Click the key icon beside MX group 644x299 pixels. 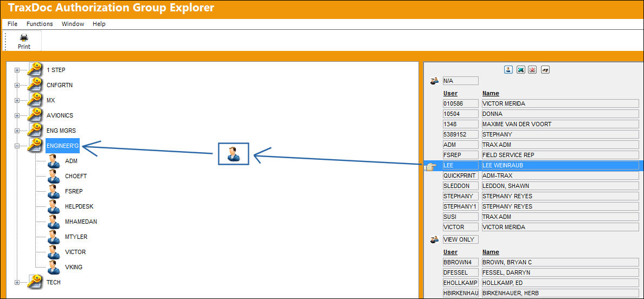point(35,100)
